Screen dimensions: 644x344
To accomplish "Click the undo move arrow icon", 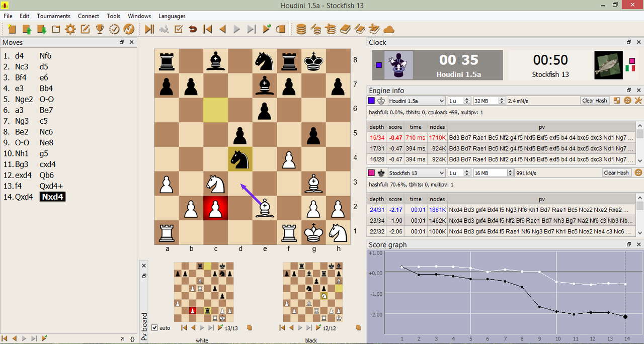I will pos(193,29).
